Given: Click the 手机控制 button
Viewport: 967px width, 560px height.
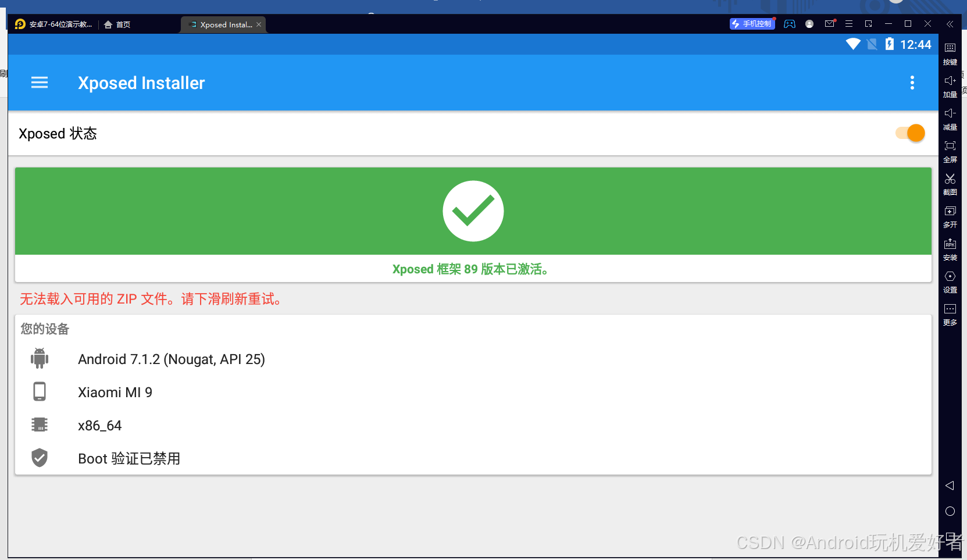Looking at the screenshot, I should (x=752, y=24).
